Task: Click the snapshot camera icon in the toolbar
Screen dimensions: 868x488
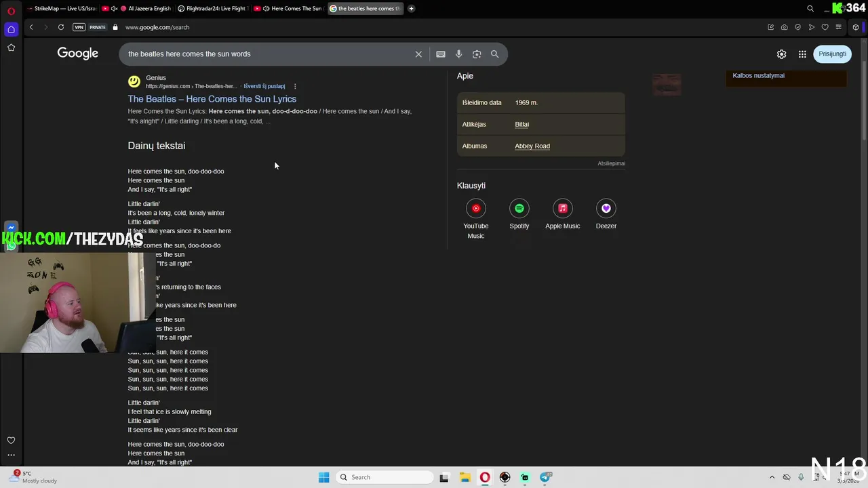Action: click(785, 27)
